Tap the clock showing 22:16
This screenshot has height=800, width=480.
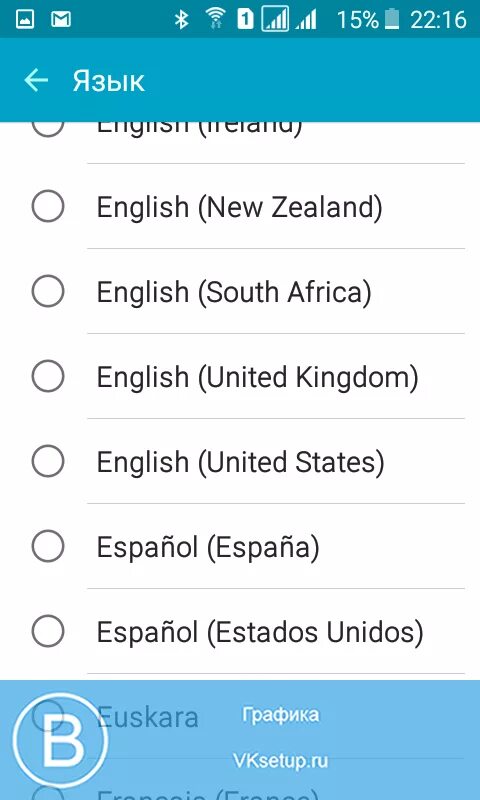(x=439, y=20)
